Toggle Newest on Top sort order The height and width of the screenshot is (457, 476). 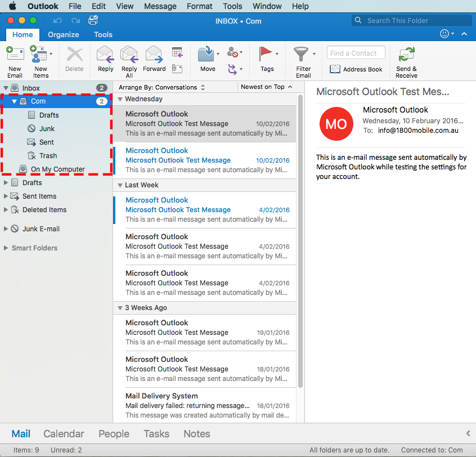point(267,87)
